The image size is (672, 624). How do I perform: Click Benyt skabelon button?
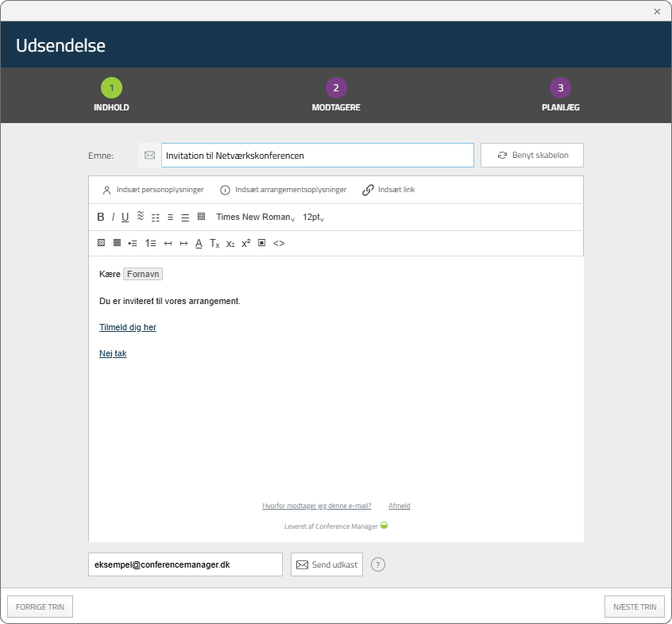tap(532, 155)
